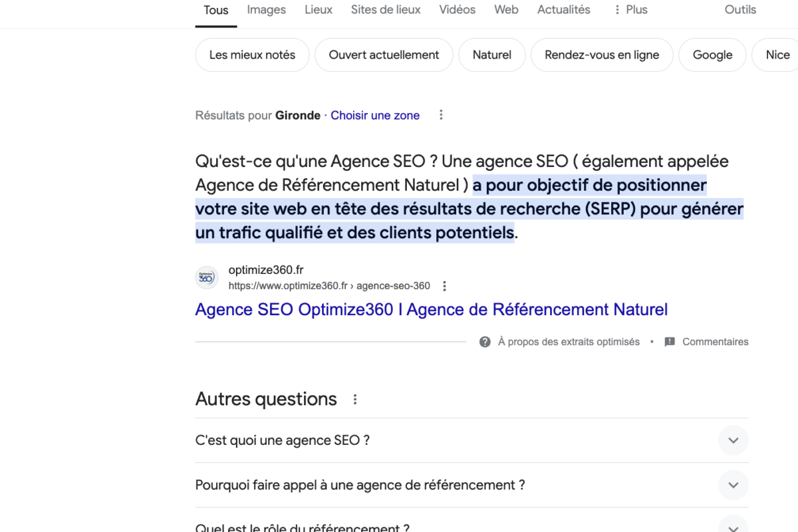Click the Commentaires feedback icon
Image resolution: width=798 pixels, height=532 pixels.
coord(670,342)
